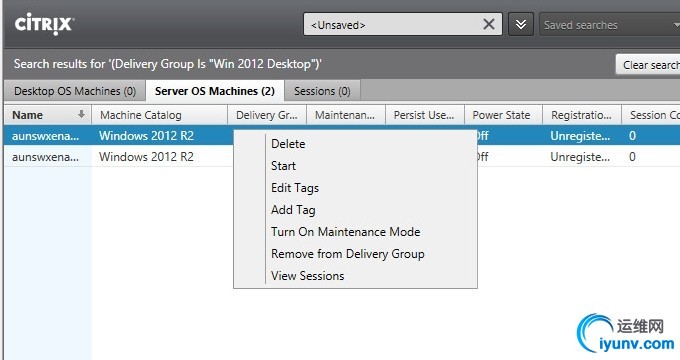Click session count 0 in the highlighted row

coord(632,136)
